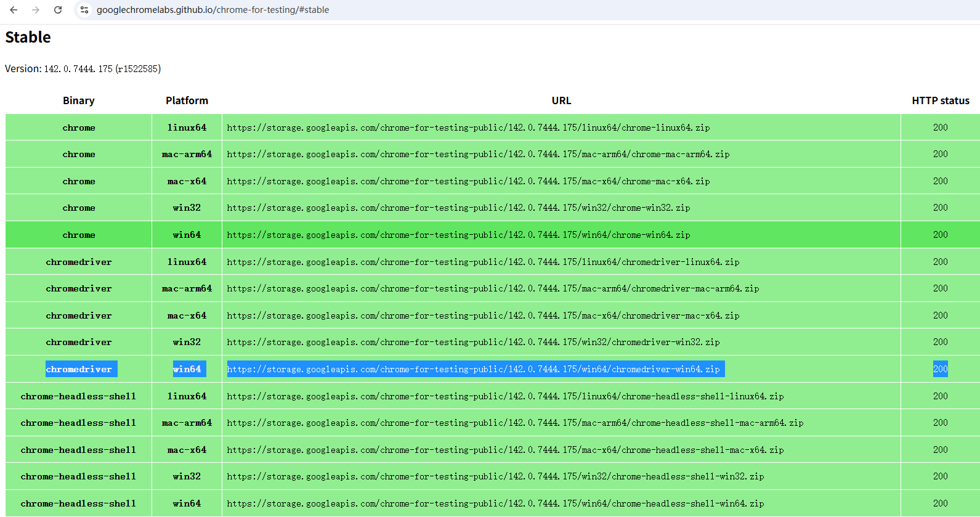Screen dimensions: 980x517
Task: Select the chrome-headless-shell-mac-x64.zip URL
Action: 505,450
